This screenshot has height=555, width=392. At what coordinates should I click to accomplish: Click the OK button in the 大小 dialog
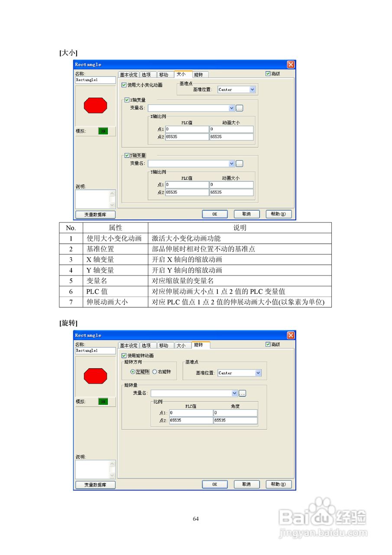coord(214,214)
